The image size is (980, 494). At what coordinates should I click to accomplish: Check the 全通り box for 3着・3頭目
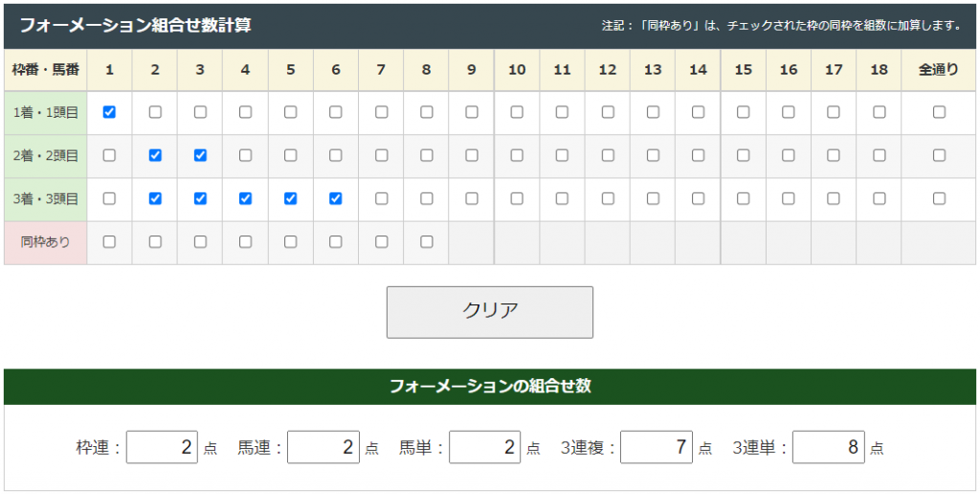coord(939,198)
